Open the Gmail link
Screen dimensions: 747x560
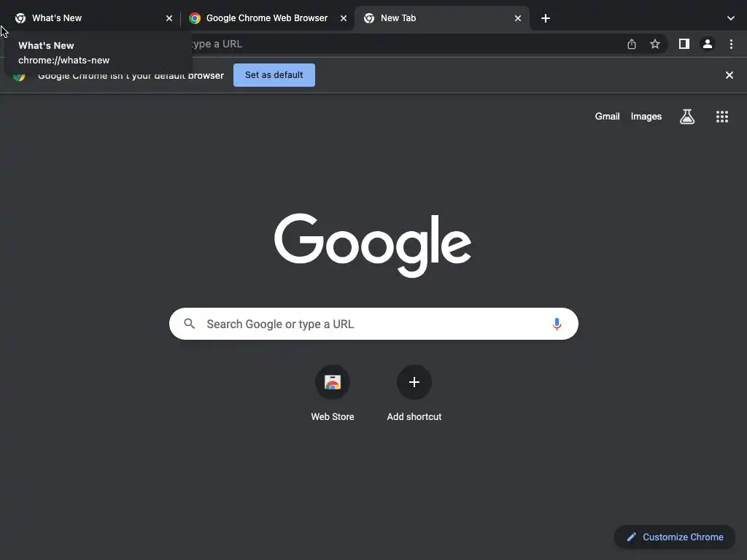608,116
